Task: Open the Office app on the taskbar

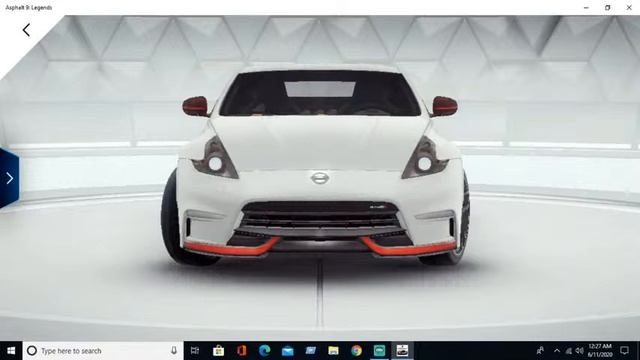Action: point(242,351)
